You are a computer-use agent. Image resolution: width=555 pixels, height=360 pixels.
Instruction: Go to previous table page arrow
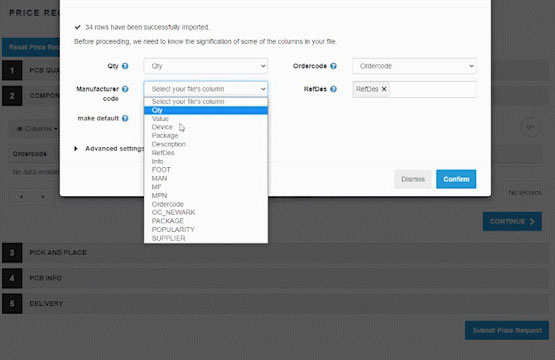(x=22, y=196)
